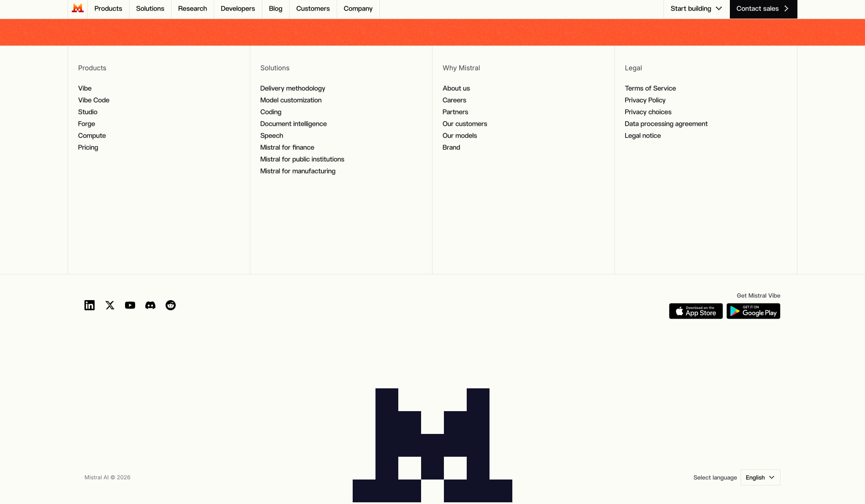Open Document intelligence link
The width and height of the screenshot is (865, 504).
[294, 124]
